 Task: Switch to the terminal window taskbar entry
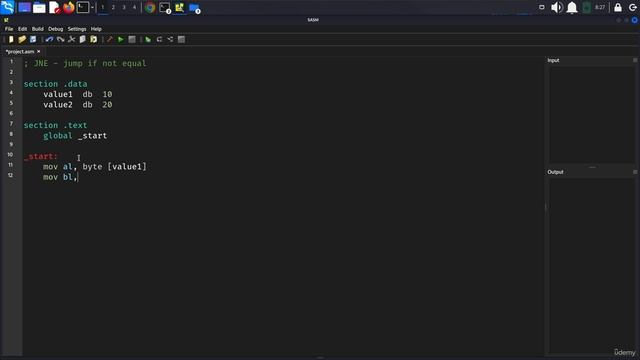click(x=165, y=7)
